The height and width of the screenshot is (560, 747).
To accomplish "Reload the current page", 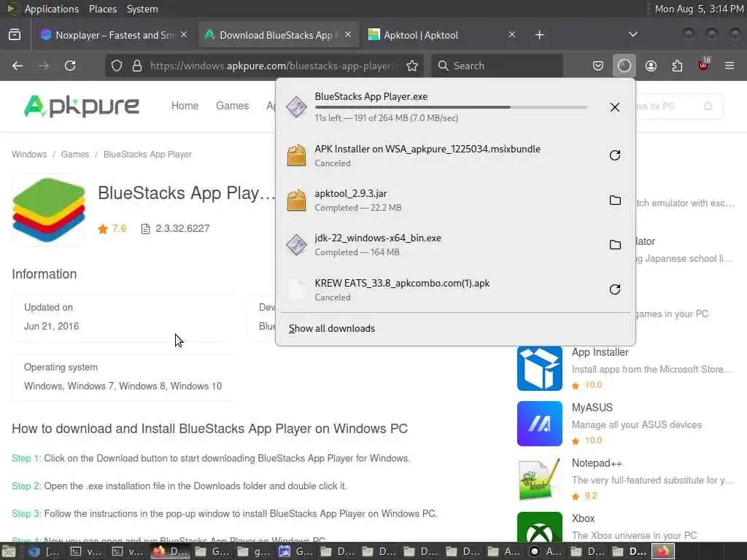I will click(70, 66).
